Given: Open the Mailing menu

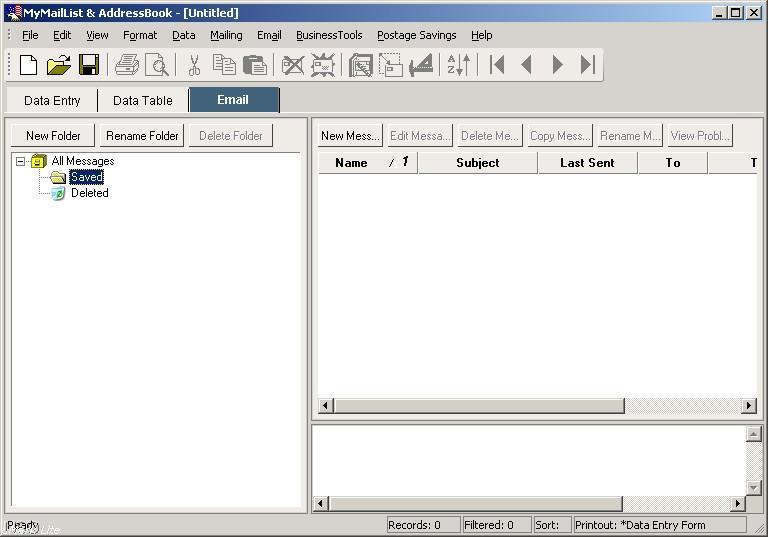Looking at the screenshot, I should 226,35.
